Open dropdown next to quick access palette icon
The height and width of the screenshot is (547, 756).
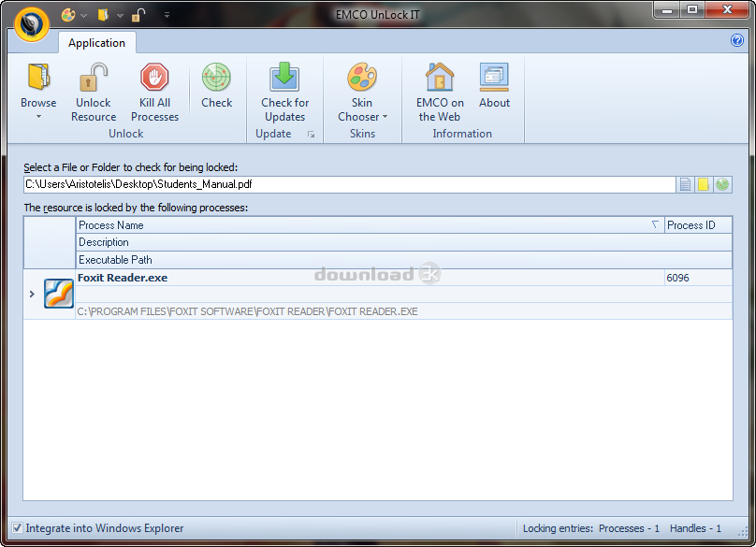point(84,15)
